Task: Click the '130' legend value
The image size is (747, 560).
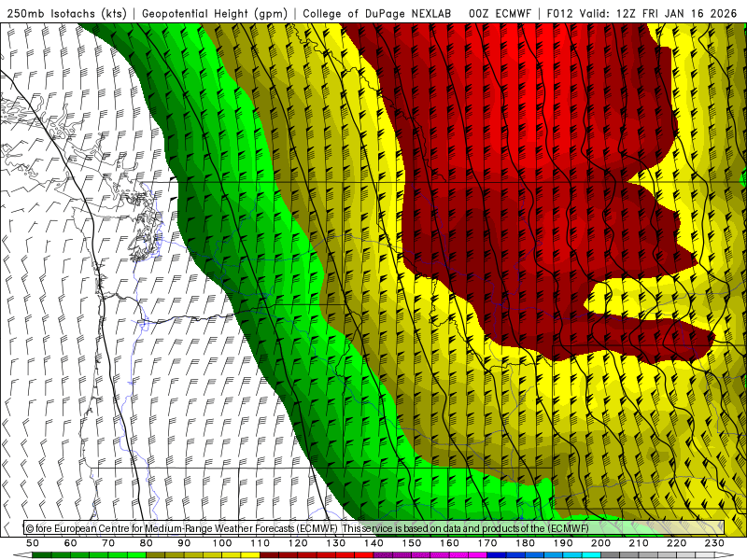Action: [336, 543]
